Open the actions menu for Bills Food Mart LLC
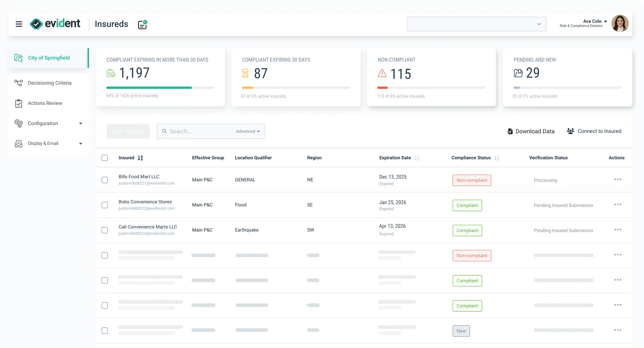644x348 pixels. pos(618,179)
